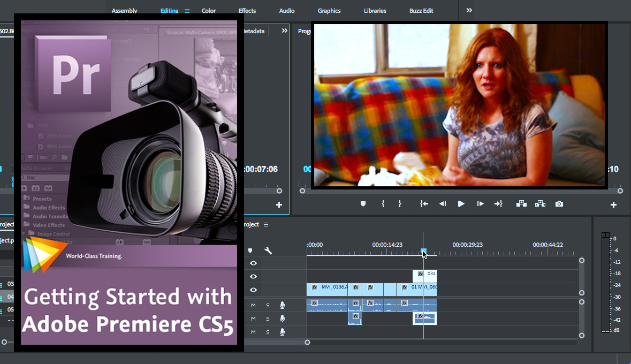
Task: Click the Extract button
Action: 540,204
